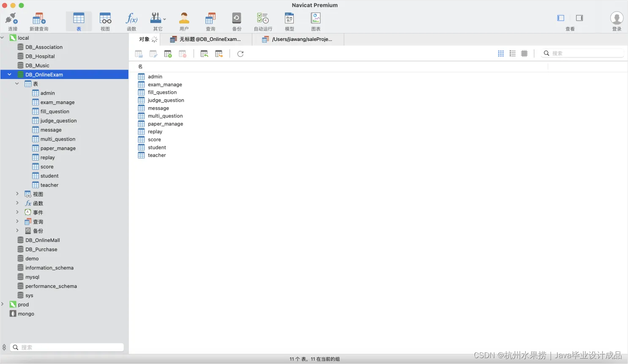The height and width of the screenshot is (364, 628).
Task: Click sidebar resize arrows icon at bottom
Action: point(4,347)
